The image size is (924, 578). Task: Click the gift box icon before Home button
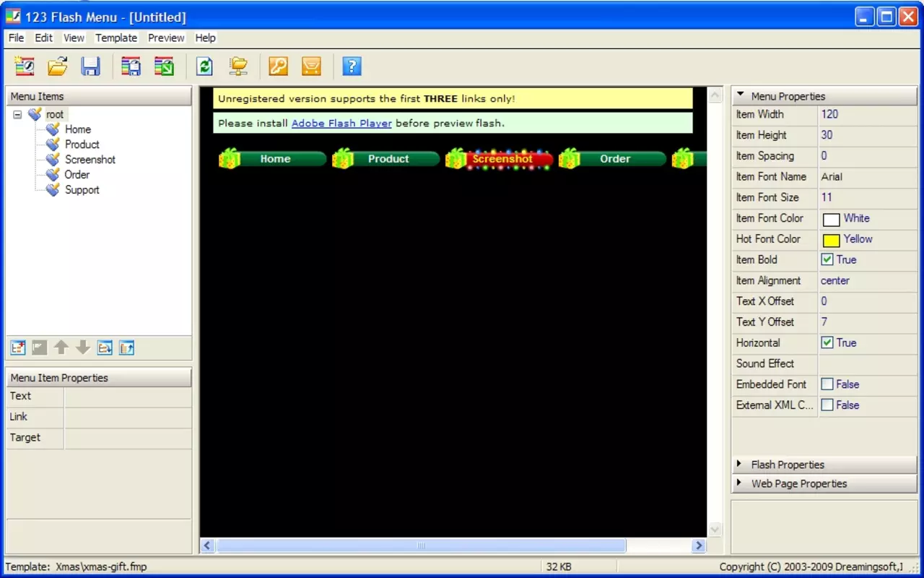(230, 158)
